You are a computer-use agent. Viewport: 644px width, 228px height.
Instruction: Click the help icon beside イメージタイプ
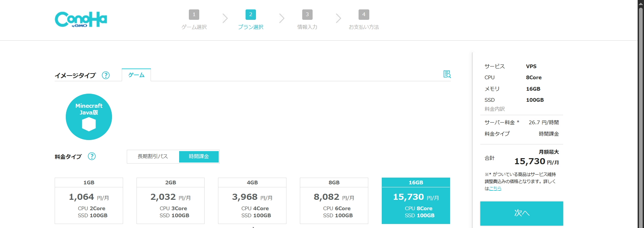(106, 75)
